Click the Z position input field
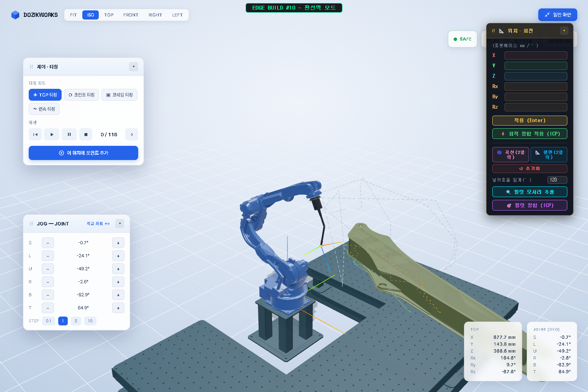 tap(536, 76)
